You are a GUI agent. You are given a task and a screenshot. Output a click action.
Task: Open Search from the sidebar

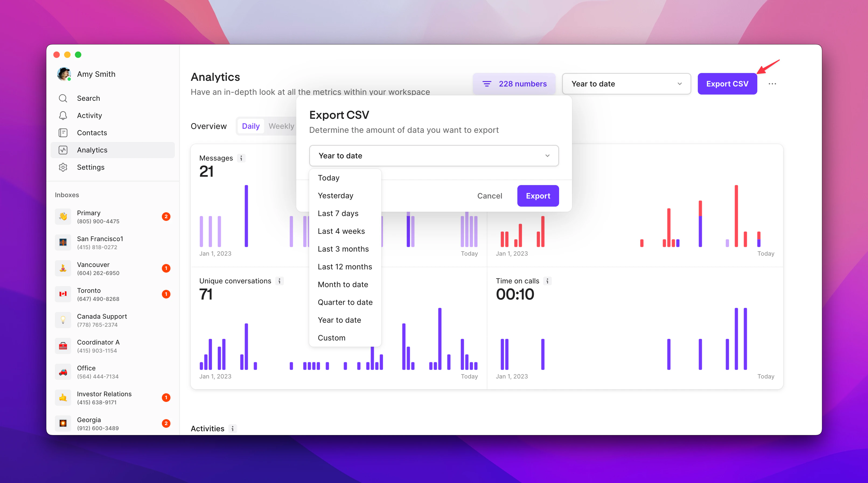88,98
